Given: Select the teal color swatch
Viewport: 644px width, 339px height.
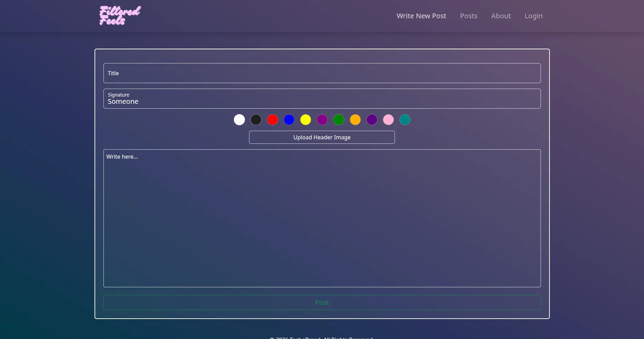Looking at the screenshot, I should pos(405,120).
